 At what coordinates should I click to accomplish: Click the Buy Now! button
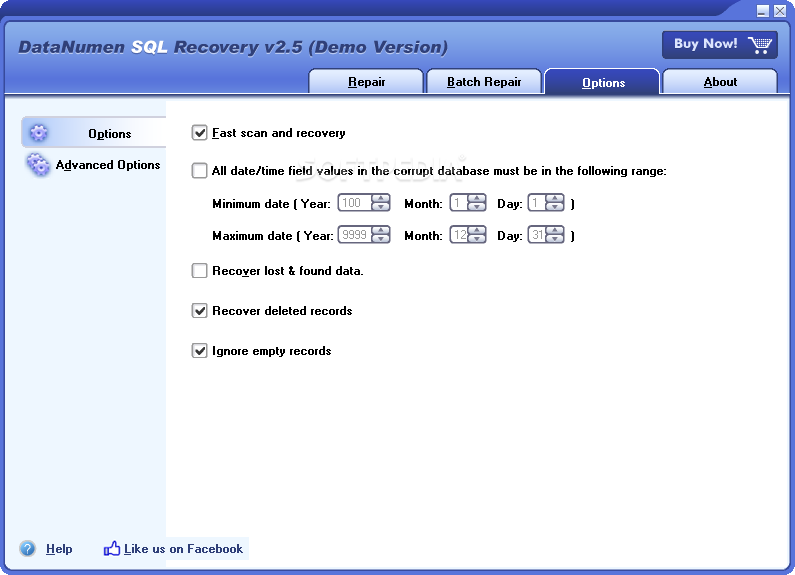click(719, 45)
